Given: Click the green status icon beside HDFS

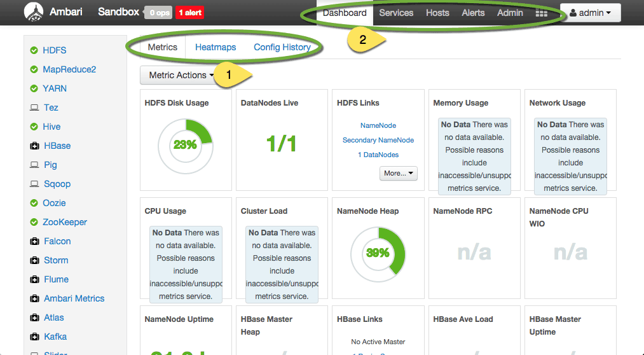Looking at the screenshot, I should click(x=34, y=50).
